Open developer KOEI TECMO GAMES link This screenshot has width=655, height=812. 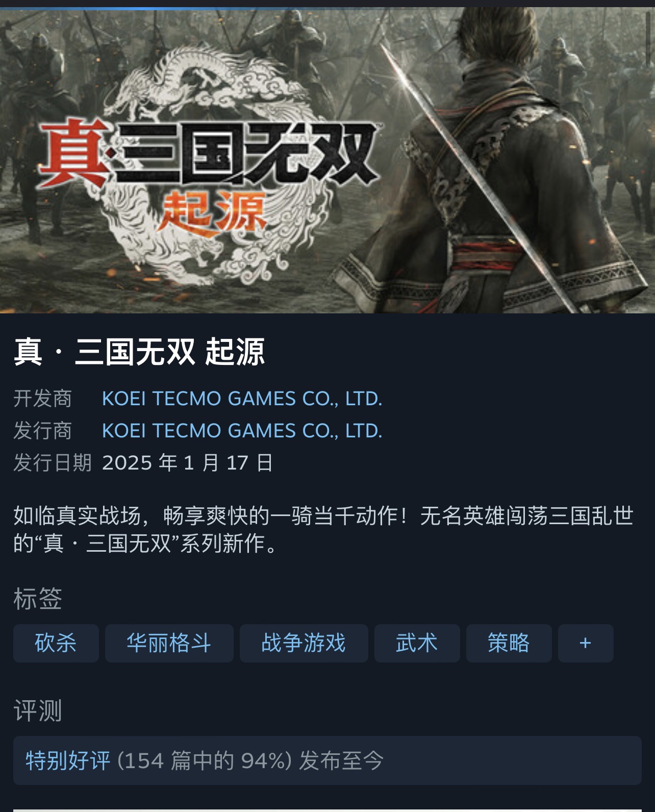[242, 399]
